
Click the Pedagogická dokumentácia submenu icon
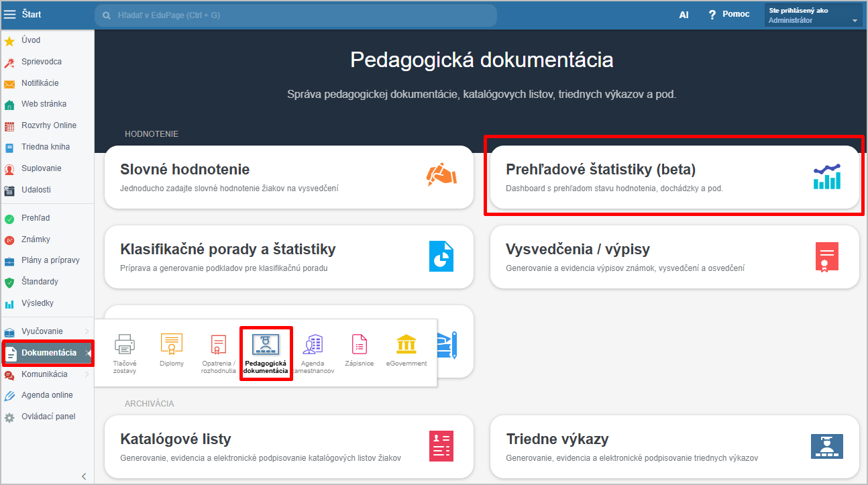266,345
